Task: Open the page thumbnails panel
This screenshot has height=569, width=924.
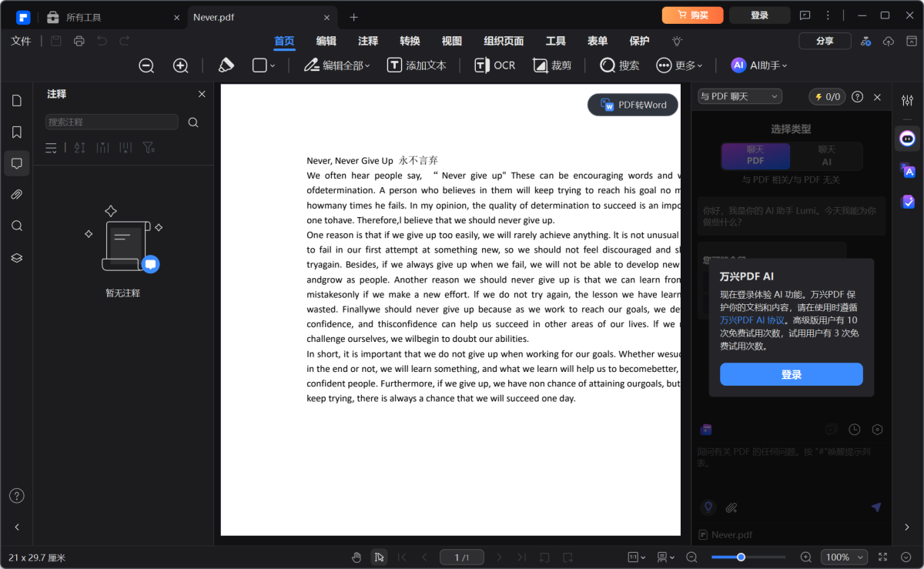Action: [17, 101]
